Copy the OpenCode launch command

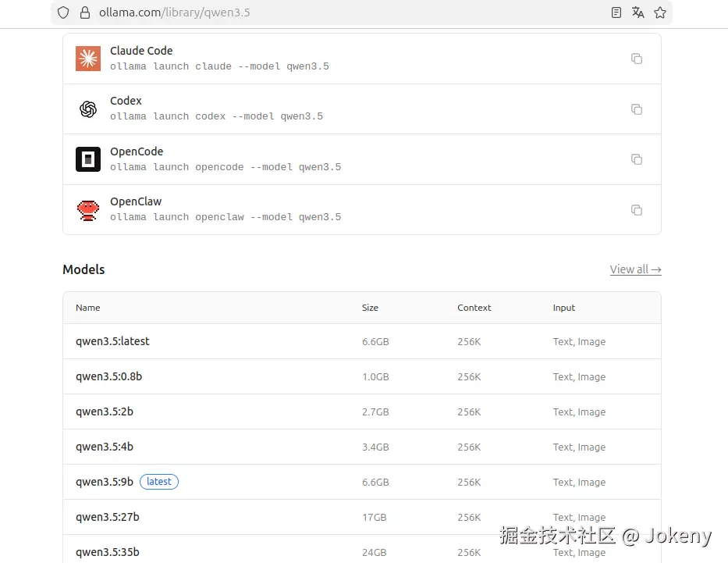[x=637, y=159]
